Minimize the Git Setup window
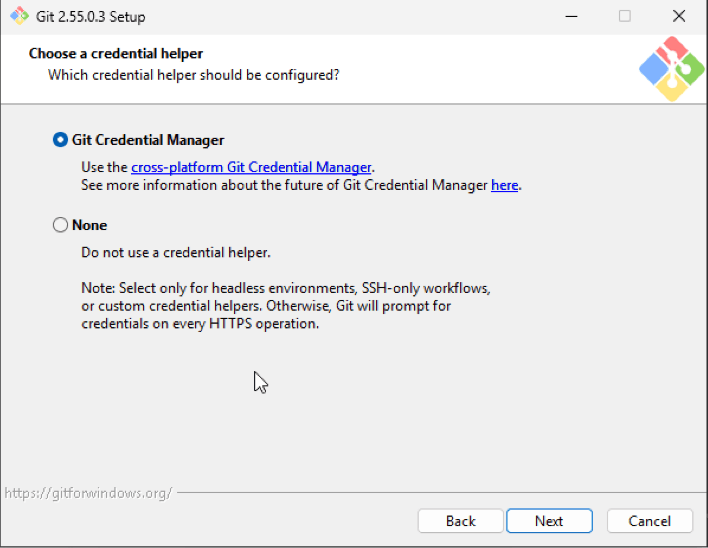 pos(571,17)
